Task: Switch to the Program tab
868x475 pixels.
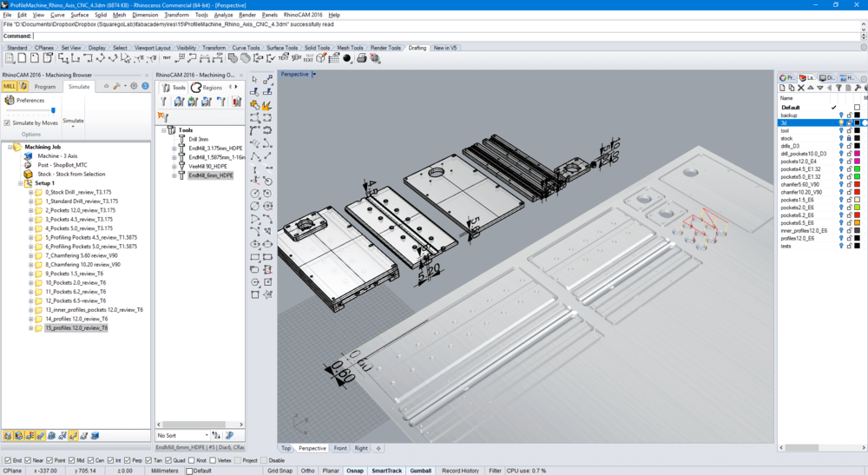Action: 45,87
